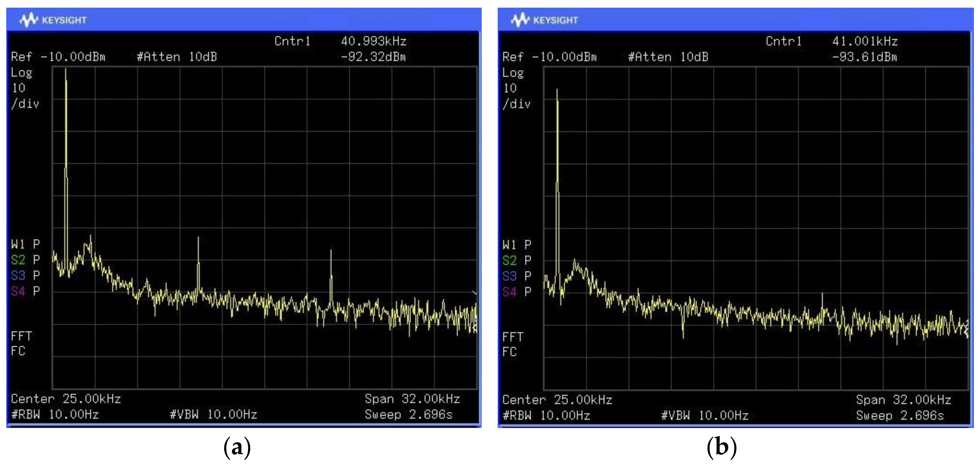Click Sweep 2.696s label in panel (a)
This screenshot has width=980, height=466.
click(409, 414)
